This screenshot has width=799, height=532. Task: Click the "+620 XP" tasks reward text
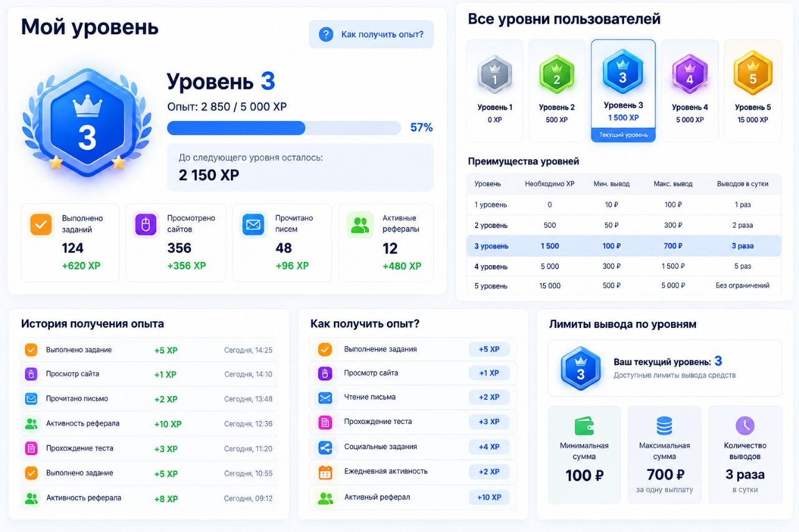pos(81,266)
